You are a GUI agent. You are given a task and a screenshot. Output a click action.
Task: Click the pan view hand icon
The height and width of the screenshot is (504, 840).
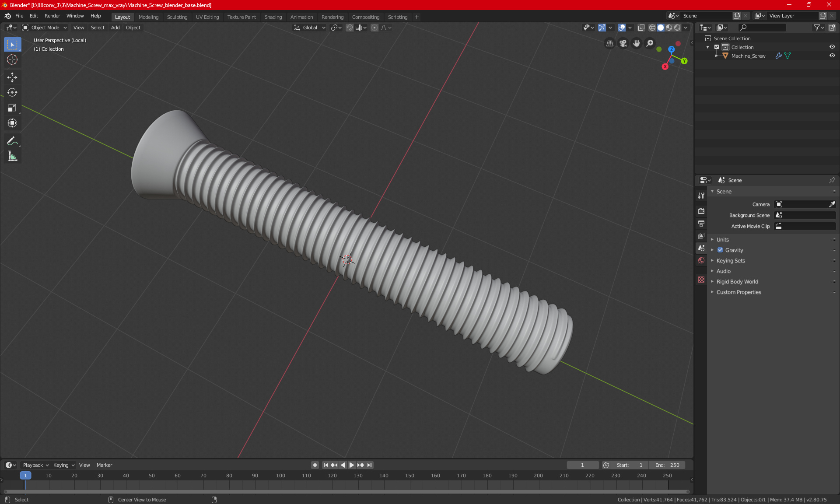(637, 43)
